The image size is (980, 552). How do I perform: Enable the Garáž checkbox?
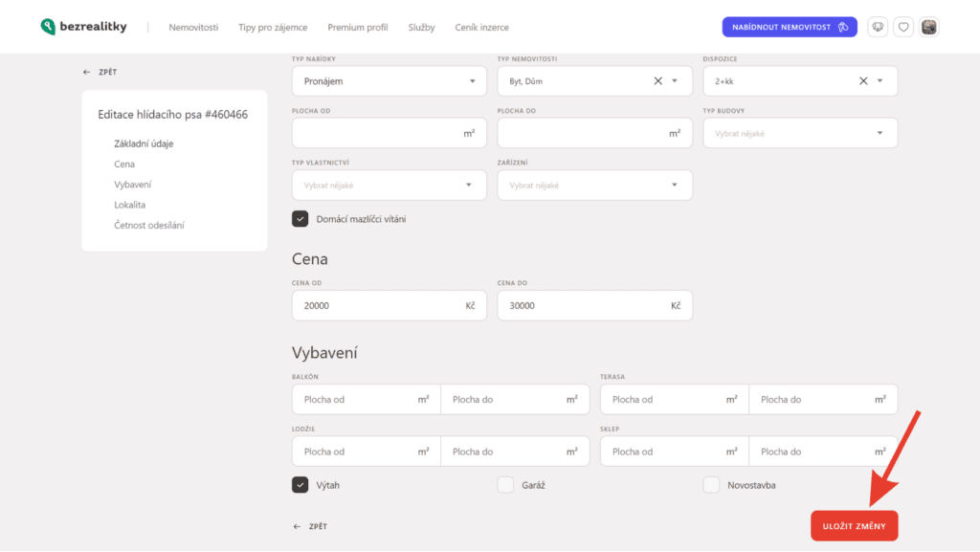505,485
